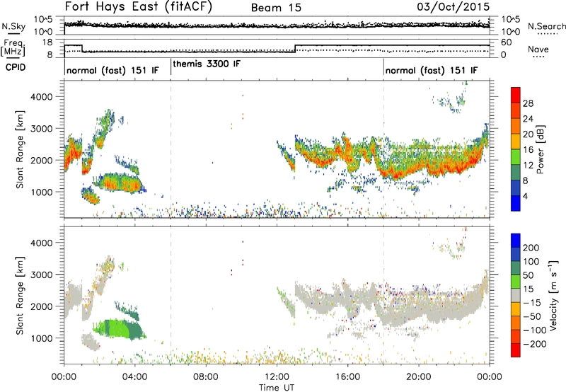
Task: Click the light green swatch on the power colorbar
Action: pyautogui.click(x=516, y=157)
